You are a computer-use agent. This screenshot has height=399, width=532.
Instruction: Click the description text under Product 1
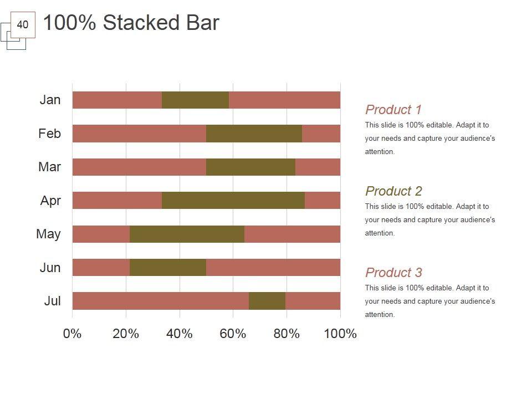click(x=429, y=139)
